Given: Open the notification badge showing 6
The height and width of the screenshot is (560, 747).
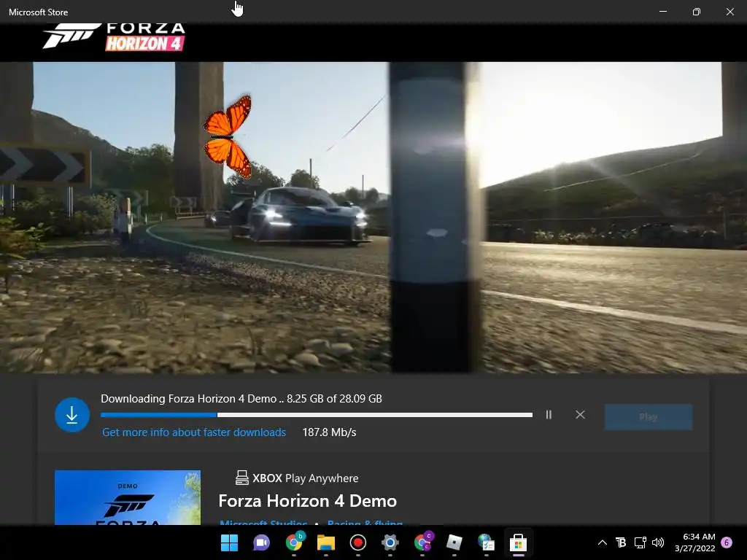Looking at the screenshot, I should pos(727,542).
